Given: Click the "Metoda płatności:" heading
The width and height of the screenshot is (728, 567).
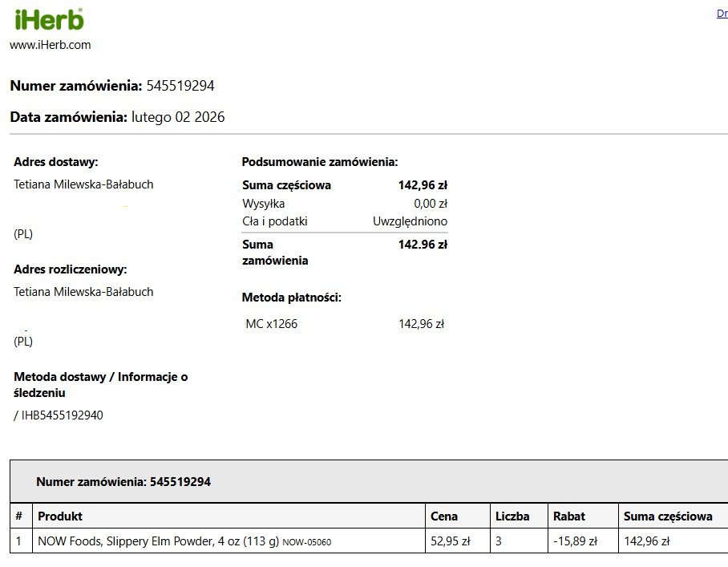Looking at the screenshot, I should [x=292, y=298].
